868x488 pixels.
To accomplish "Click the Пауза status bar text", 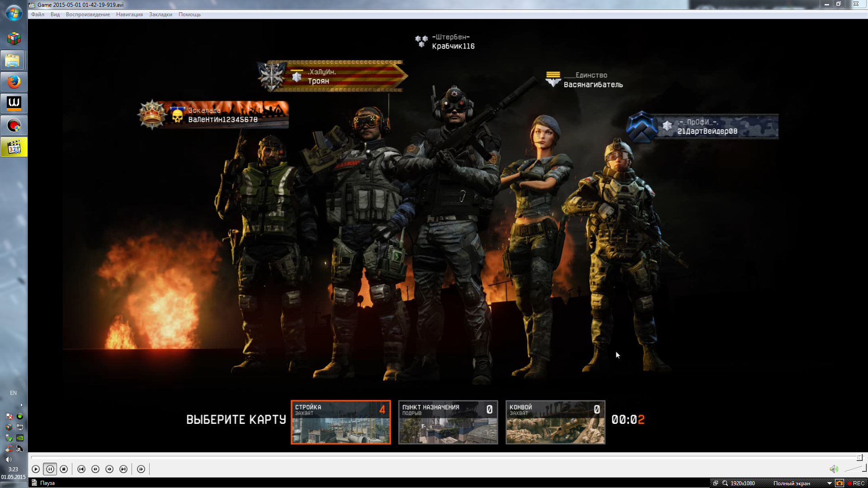I will click(47, 483).
